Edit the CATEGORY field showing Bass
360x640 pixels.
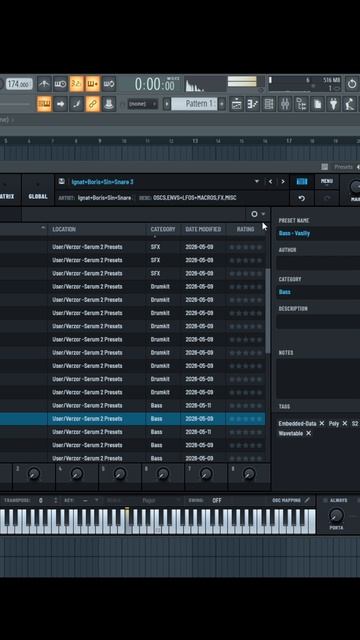(x=318, y=292)
